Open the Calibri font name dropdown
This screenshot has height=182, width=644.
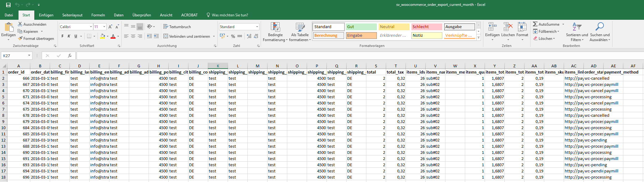coord(91,27)
